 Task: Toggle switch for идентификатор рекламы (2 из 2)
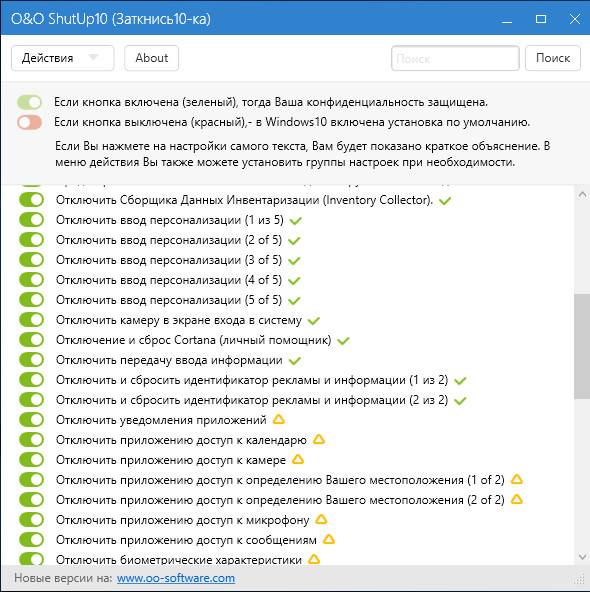tap(31, 400)
